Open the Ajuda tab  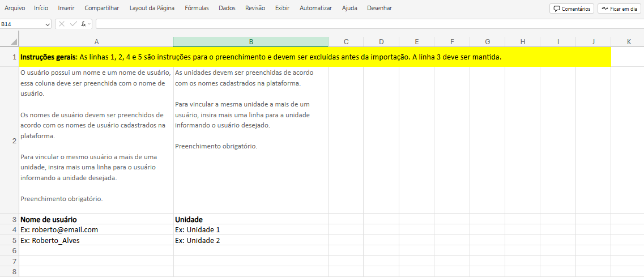(x=349, y=8)
